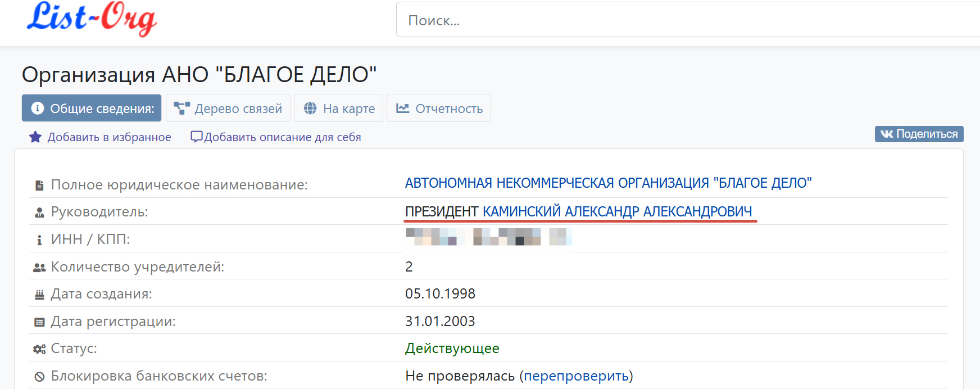Screen dimensions: 980x389
Task: Click the star favorite icon
Action: [35, 137]
